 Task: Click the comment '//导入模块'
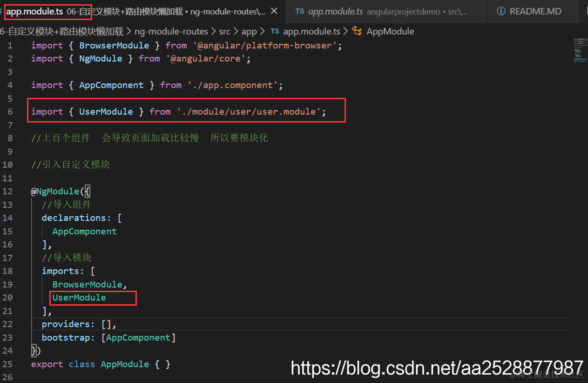(x=67, y=258)
